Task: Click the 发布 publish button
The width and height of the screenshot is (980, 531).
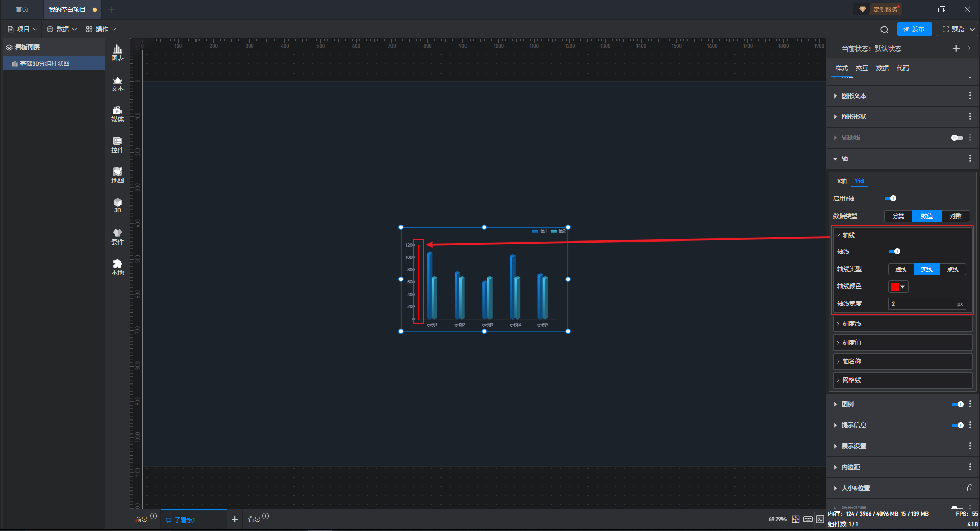Action: coord(914,29)
